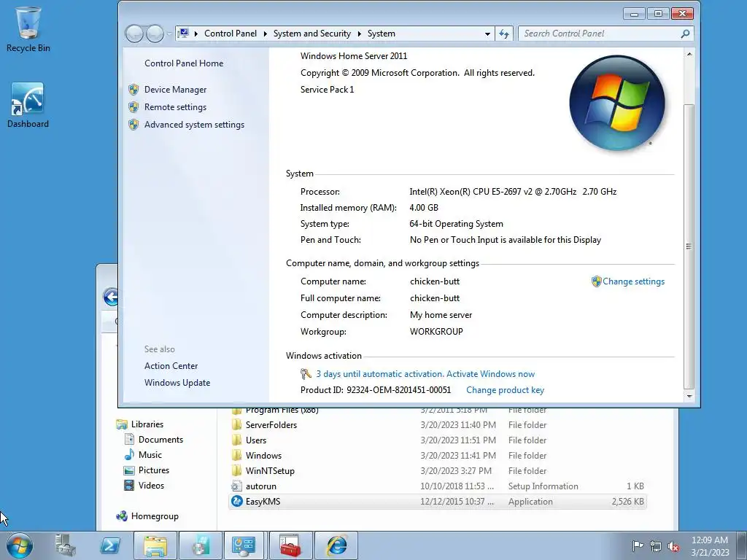The width and height of the screenshot is (747, 560).
Task: Switch to Control Panel taskbar button
Action: pyautogui.click(x=244, y=545)
